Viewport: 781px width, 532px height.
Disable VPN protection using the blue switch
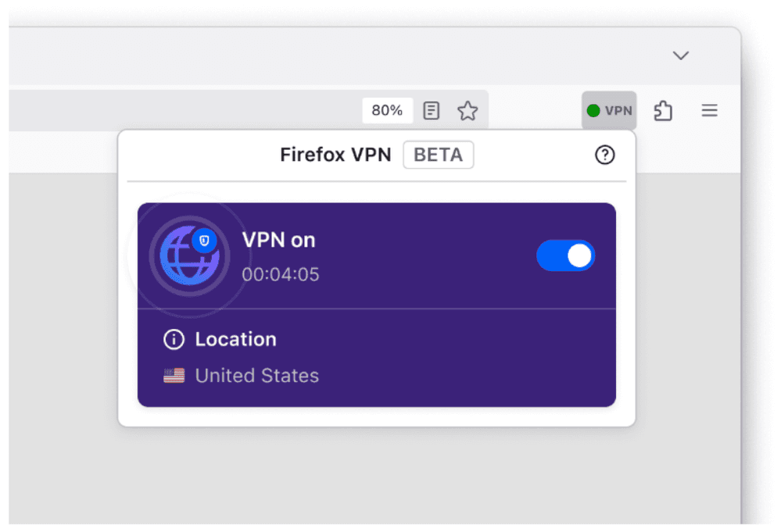565,255
